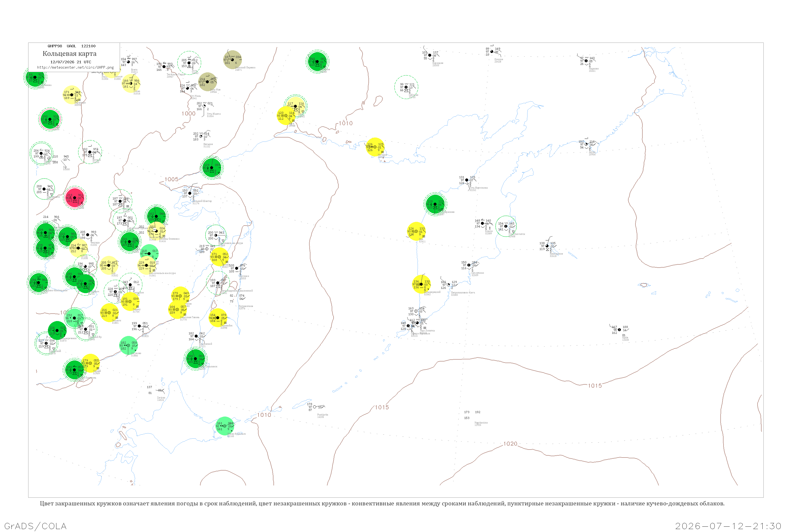Viewport: 798px width, 532px height.
Task: Select the light green Южно-Курильск station
Action: 225,426
